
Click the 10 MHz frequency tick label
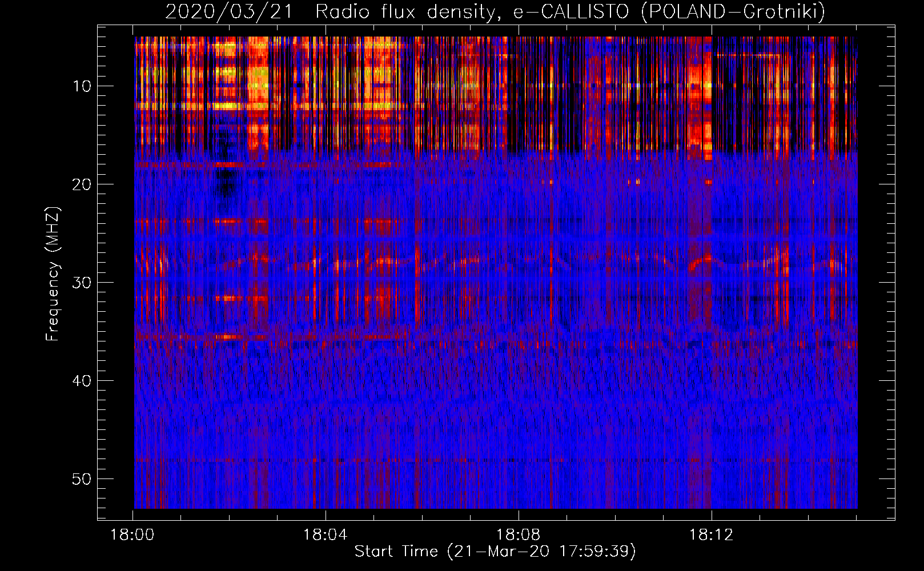click(x=82, y=86)
